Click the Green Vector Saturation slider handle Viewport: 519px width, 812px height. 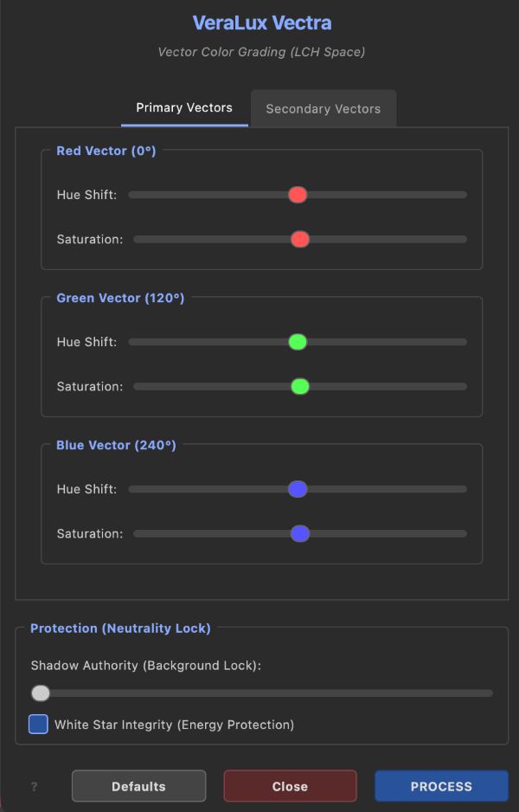coord(300,386)
